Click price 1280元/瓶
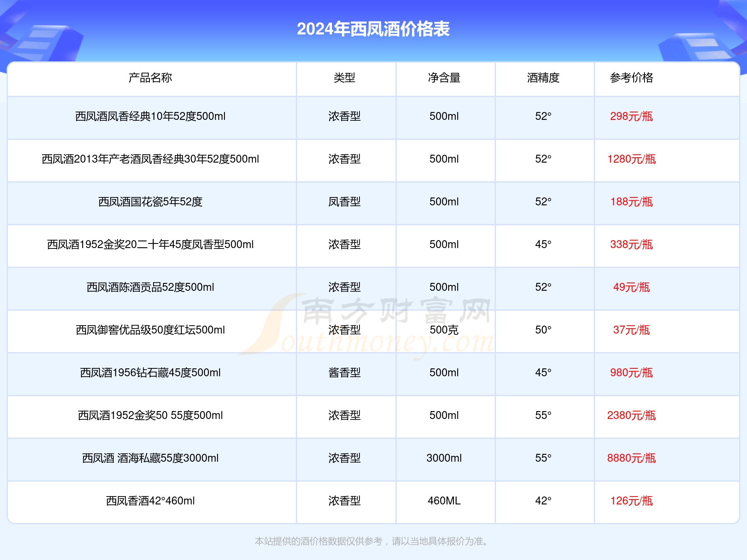 631,159
